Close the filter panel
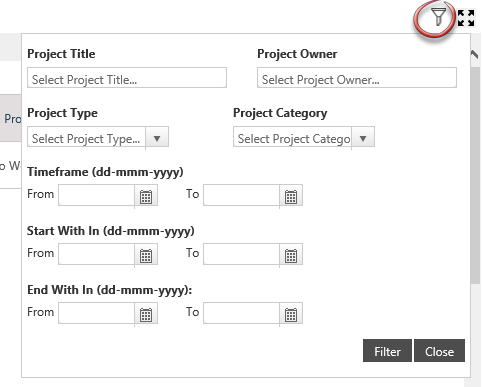The width and height of the screenshot is (482, 387). click(439, 351)
